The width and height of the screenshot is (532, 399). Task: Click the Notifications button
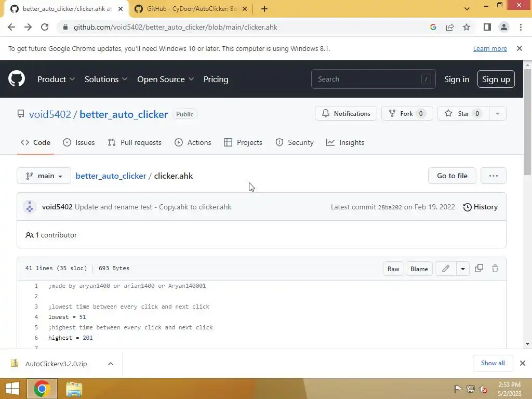tap(345, 114)
